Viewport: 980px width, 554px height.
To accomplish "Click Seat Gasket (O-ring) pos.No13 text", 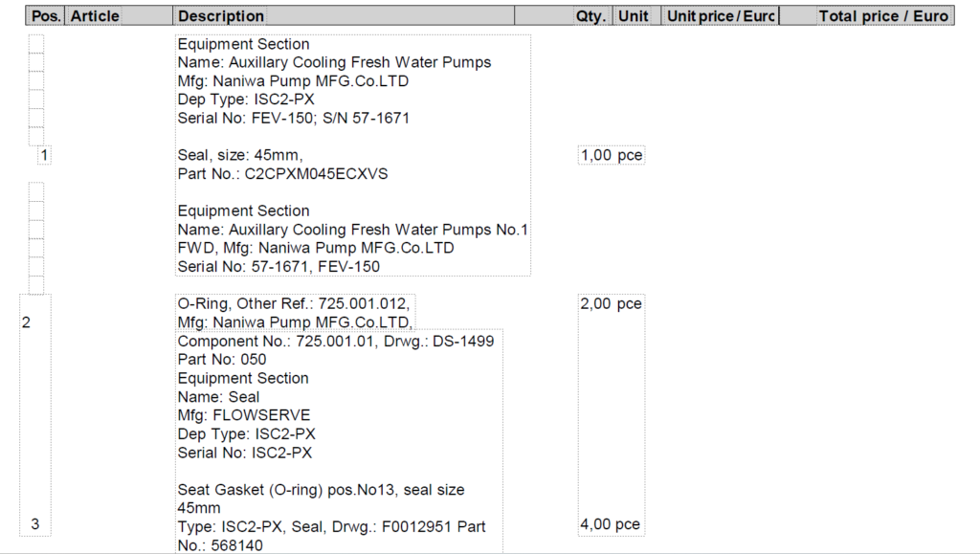I will pos(286,490).
